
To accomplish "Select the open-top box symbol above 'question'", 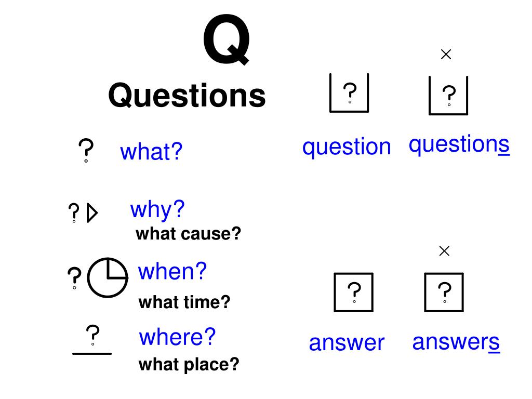I will (349, 92).
